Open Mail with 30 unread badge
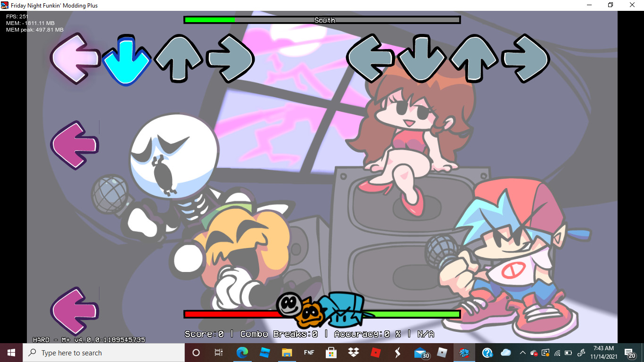This screenshot has width=644, height=362. 421,353
